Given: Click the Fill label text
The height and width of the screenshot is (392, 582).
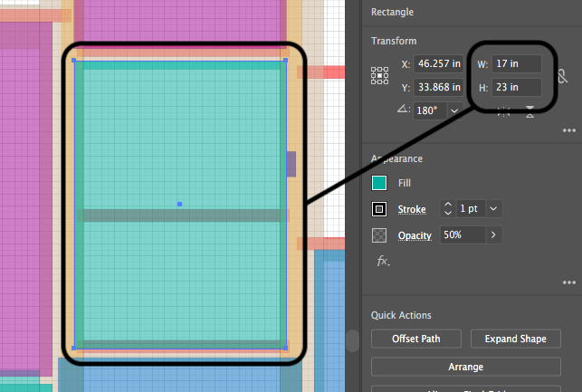Looking at the screenshot, I should (405, 183).
